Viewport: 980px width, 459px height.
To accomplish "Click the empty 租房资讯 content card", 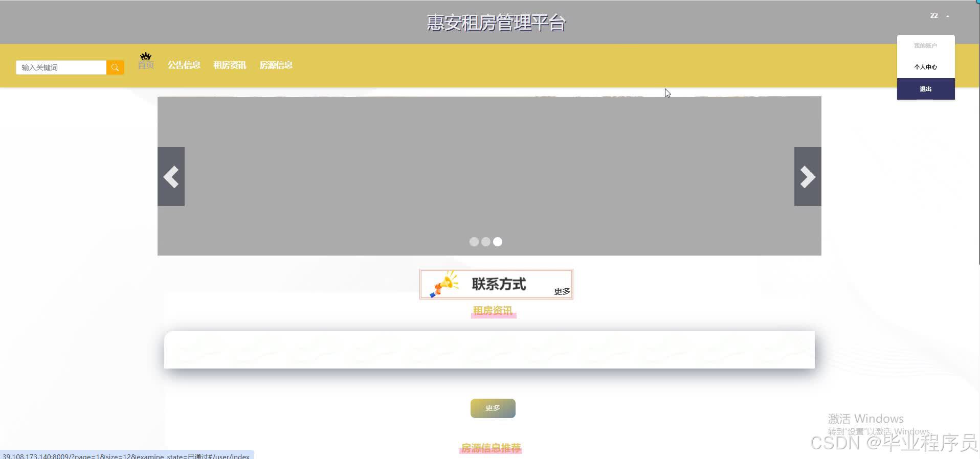I will [489, 350].
